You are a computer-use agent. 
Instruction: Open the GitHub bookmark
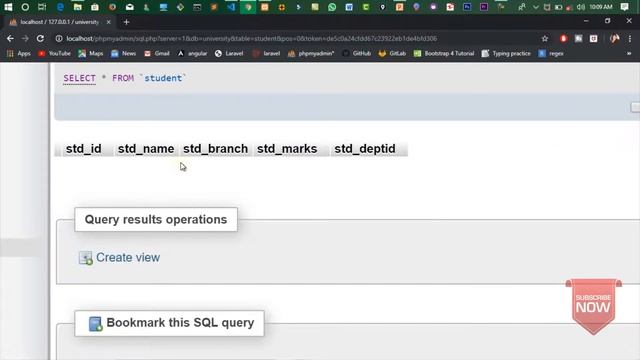point(357,53)
